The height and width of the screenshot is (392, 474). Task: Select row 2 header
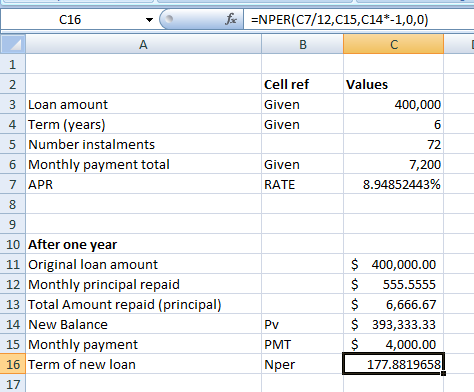tap(13, 84)
